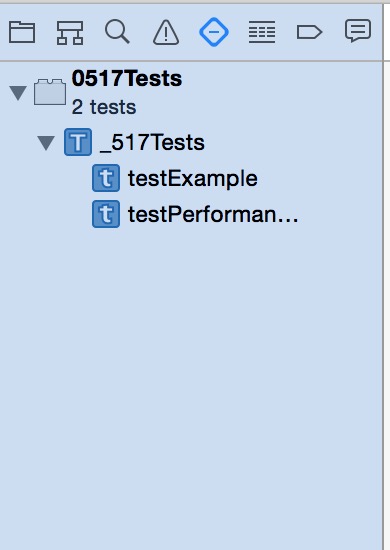Show the Breakpoint navigator tag icon
Image resolution: width=390 pixels, height=550 pixels.
(x=309, y=32)
